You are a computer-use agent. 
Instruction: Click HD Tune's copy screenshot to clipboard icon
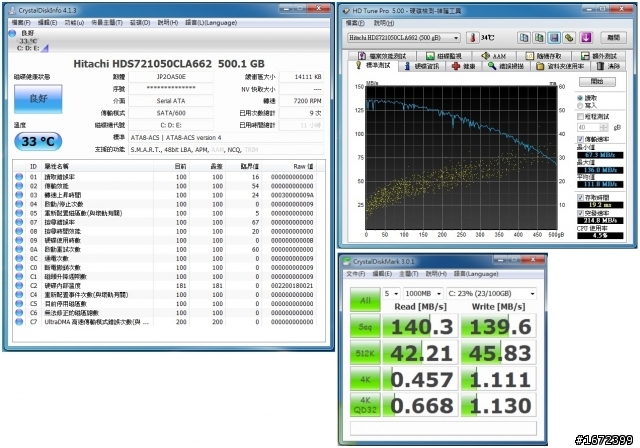539,38
